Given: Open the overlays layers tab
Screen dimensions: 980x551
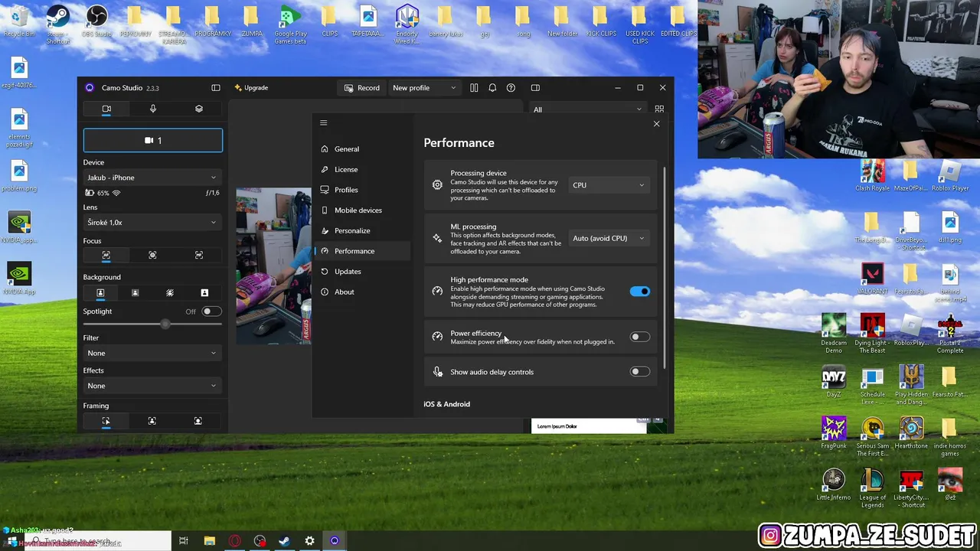Looking at the screenshot, I should (199, 109).
